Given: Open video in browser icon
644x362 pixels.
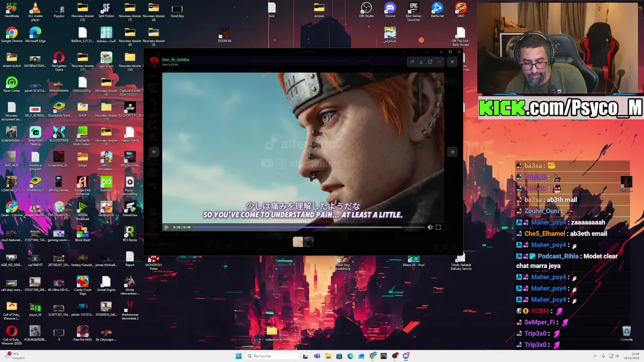Looking at the screenshot, I should 430,62.
